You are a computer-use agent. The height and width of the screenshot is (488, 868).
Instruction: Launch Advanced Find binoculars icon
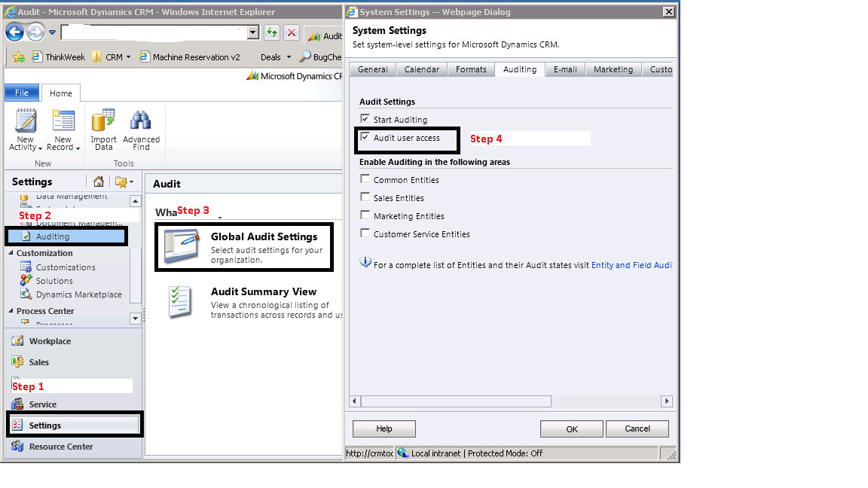click(x=141, y=122)
